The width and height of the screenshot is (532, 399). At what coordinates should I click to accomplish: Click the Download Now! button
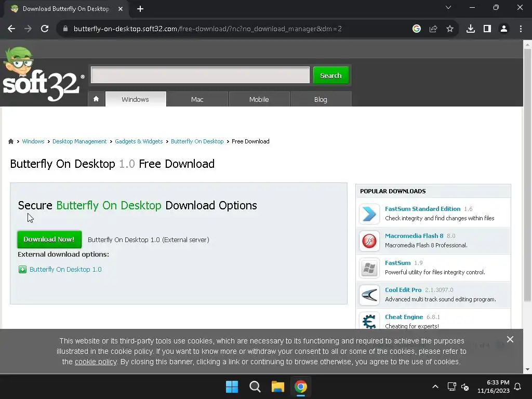coord(49,239)
